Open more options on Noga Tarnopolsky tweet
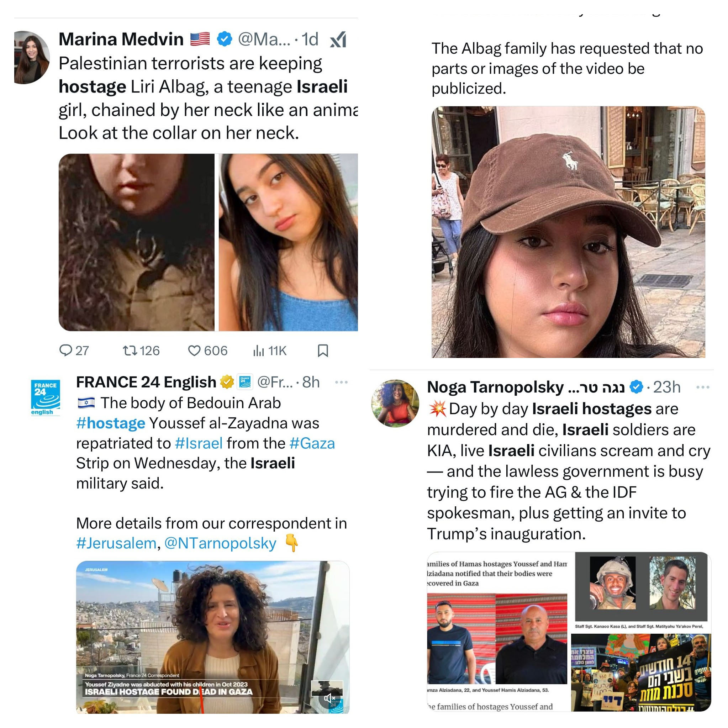Image resolution: width=728 pixels, height=728 pixels. (x=703, y=387)
